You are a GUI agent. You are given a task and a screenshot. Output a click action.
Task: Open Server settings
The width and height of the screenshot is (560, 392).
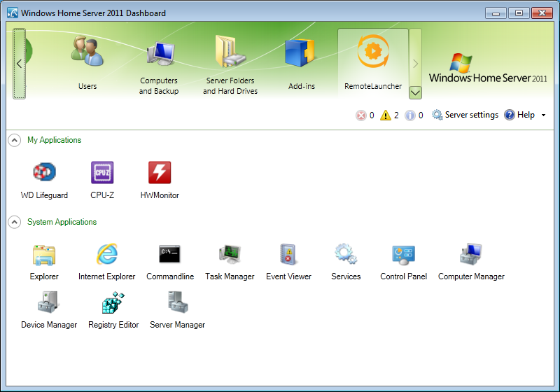click(465, 115)
